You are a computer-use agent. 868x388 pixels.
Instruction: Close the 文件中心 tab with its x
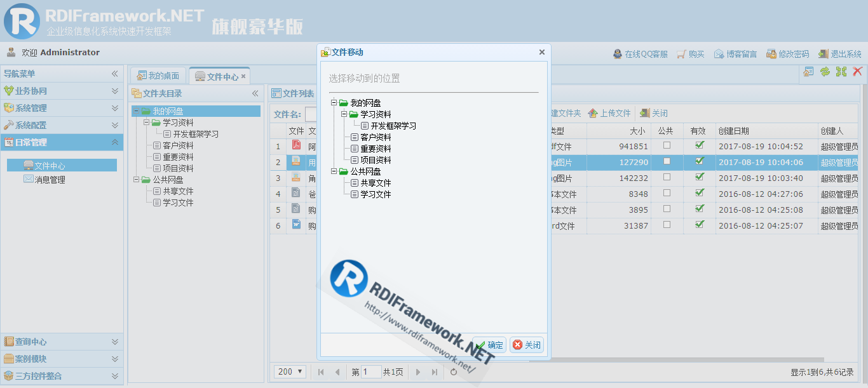click(x=243, y=76)
